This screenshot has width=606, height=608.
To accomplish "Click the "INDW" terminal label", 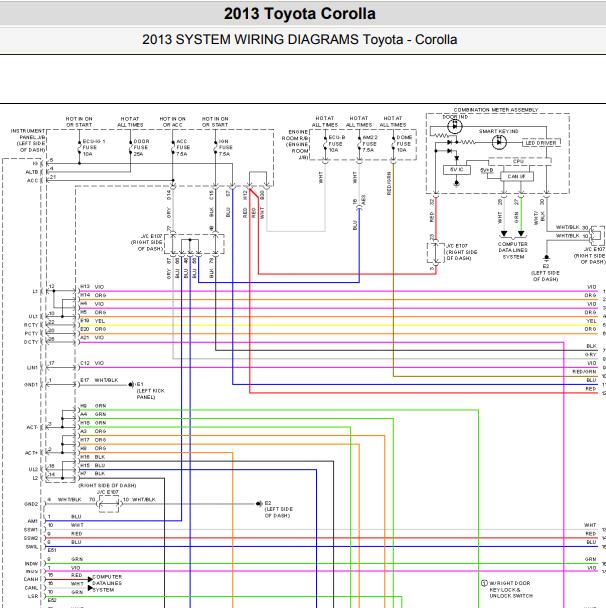I will point(32,564).
